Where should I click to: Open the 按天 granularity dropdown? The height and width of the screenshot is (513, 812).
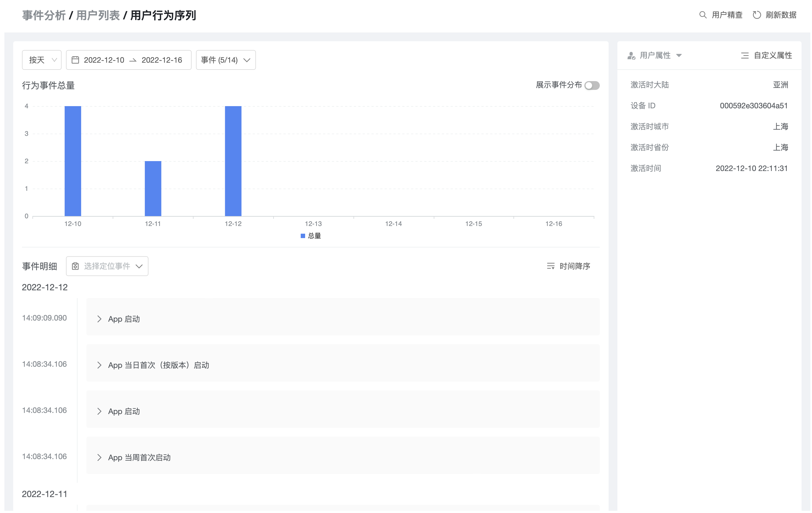tap(42, 60)
